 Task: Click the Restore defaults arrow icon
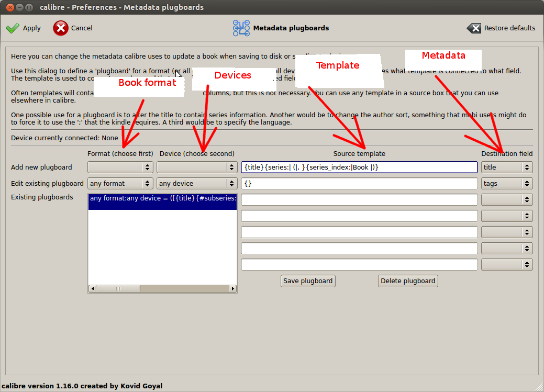coord(474,28)
